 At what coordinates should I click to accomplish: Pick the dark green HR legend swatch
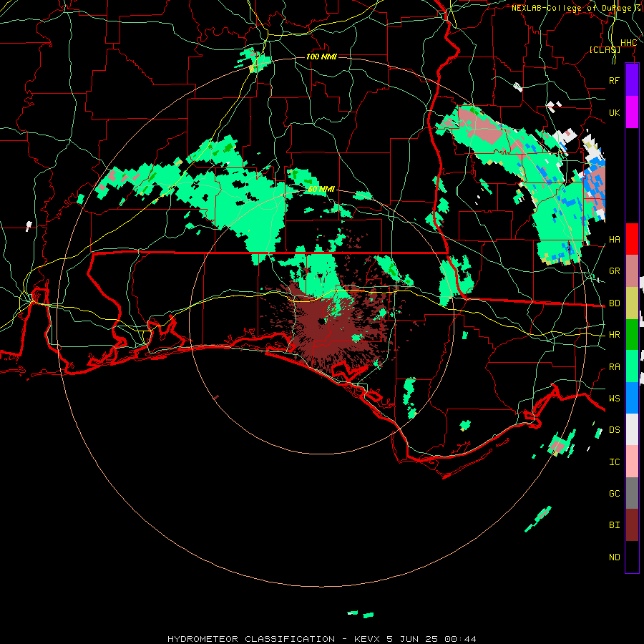[x=632, y=335]
